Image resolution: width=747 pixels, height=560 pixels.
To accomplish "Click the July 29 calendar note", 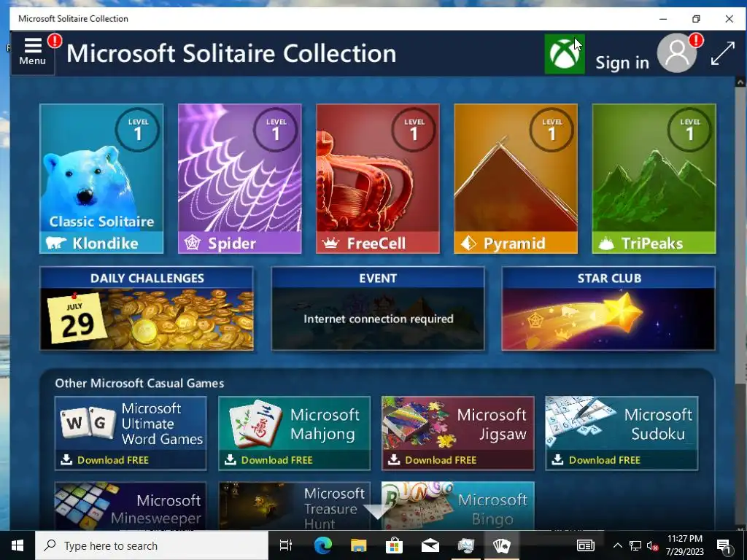I will 76,319.
